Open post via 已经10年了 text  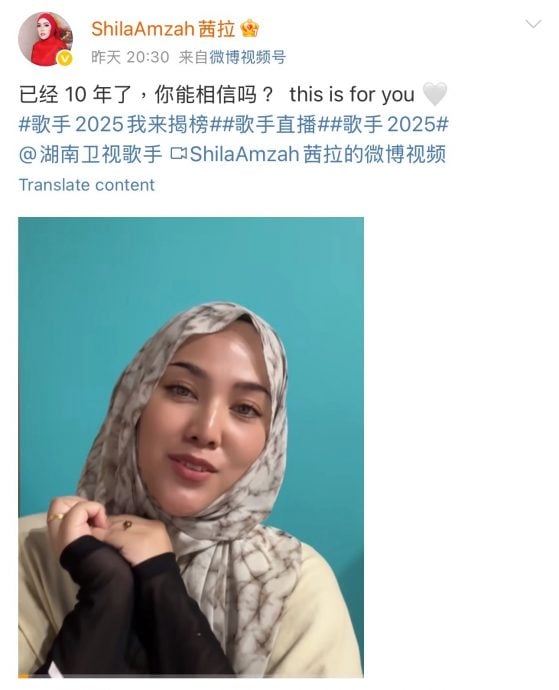click(146, 94)
